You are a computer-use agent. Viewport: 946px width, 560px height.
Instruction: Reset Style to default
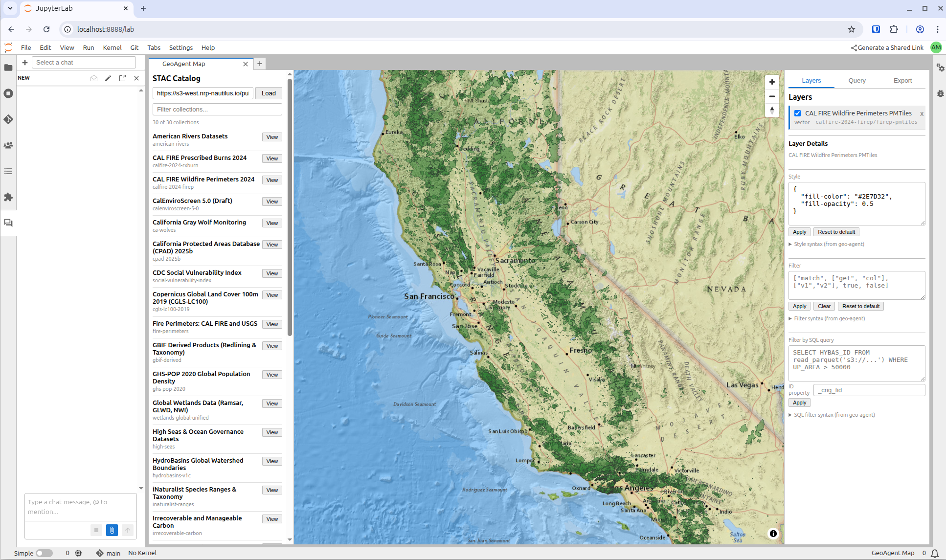point(836,232)
